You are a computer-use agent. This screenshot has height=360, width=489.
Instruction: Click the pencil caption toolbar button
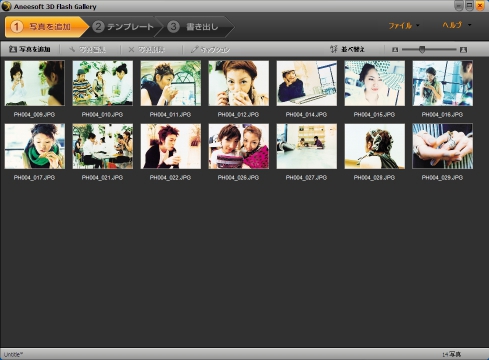click(210, 50)
